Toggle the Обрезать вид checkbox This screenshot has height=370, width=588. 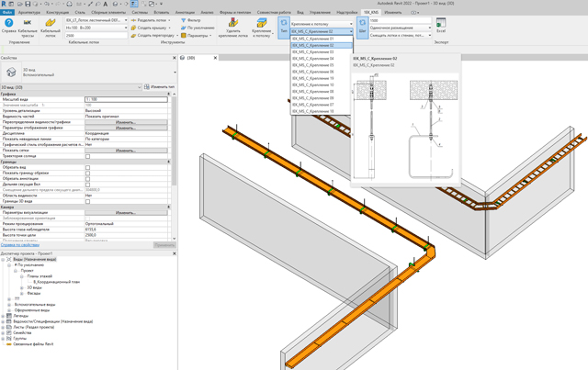point(88,168)
